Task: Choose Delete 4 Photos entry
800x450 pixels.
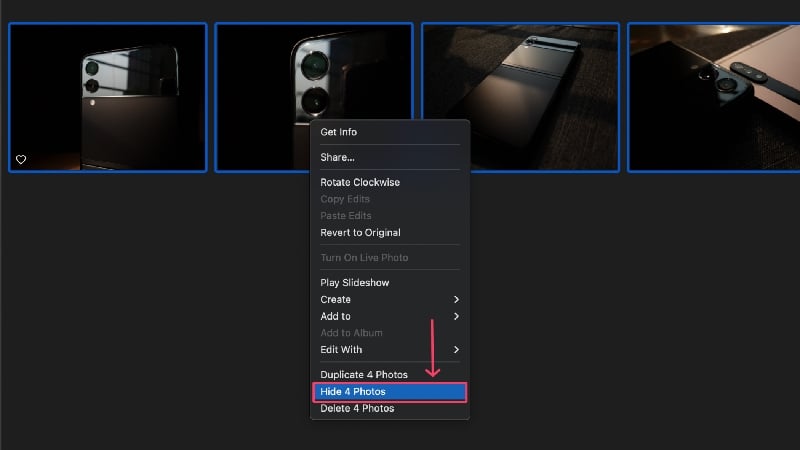Action: 390,408
